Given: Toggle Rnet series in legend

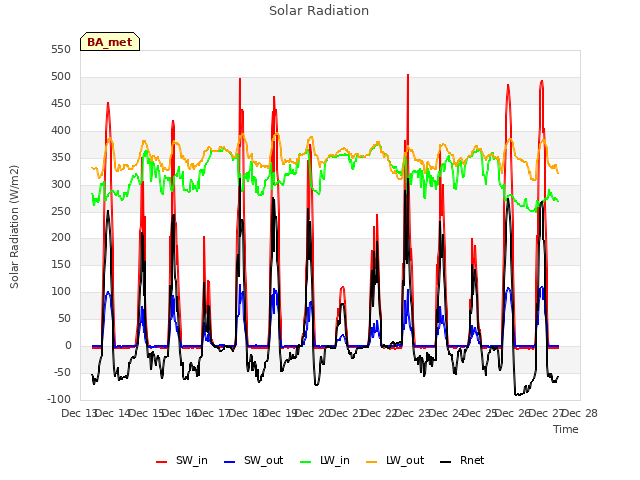Looking at the screenshot, I should [x=462, y=460].
